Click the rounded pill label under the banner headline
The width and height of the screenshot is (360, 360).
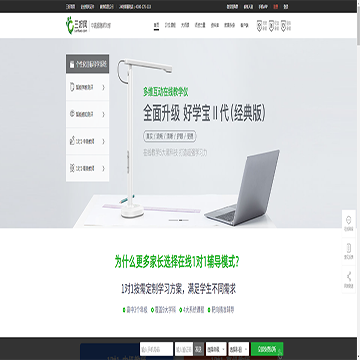[x=170, y=136]
